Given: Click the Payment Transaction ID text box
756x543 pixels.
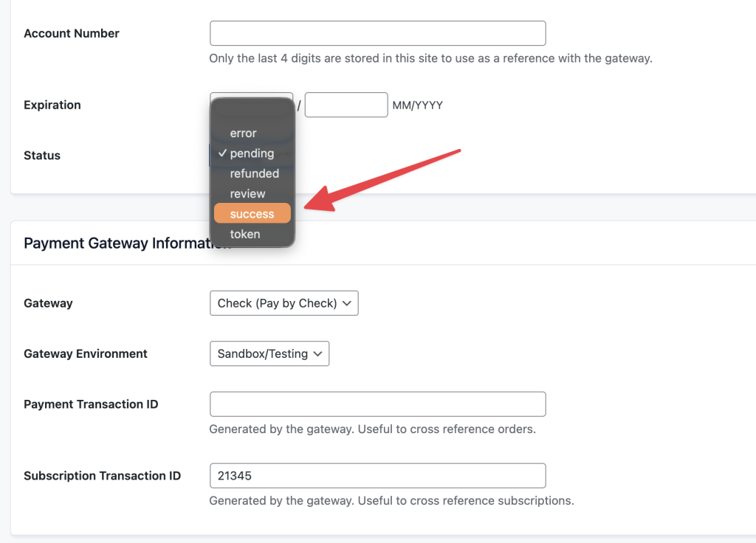Looking at the screenshot, I should 377,404.
